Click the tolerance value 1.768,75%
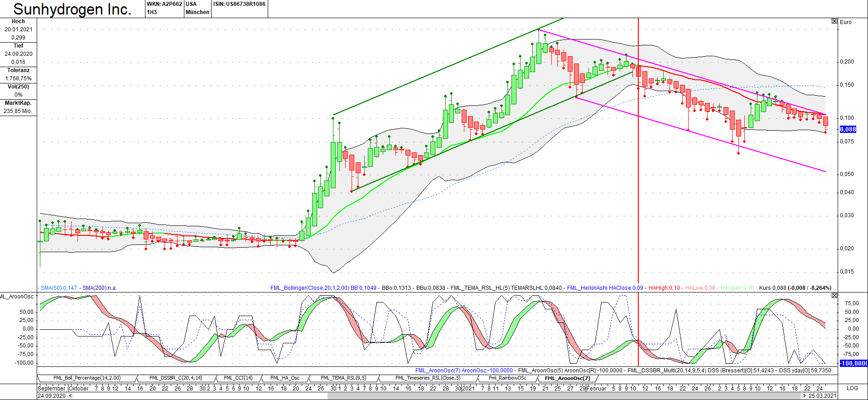This screenshot has width=868, height=400. pos(19,78)
